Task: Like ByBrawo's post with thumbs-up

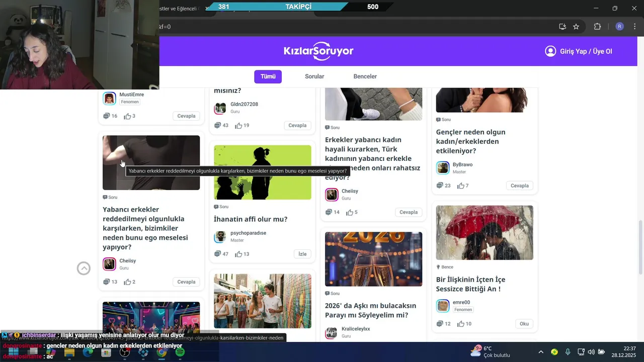Action: [461, 186]
